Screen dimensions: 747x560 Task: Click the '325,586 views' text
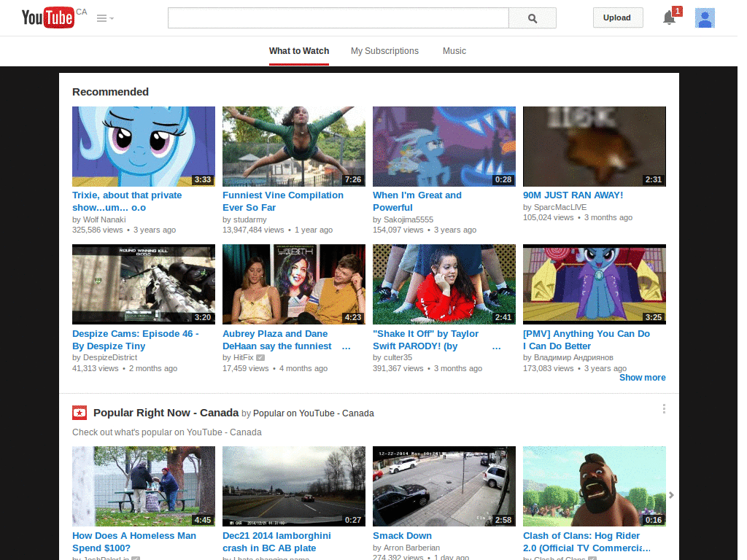(98, 230)
